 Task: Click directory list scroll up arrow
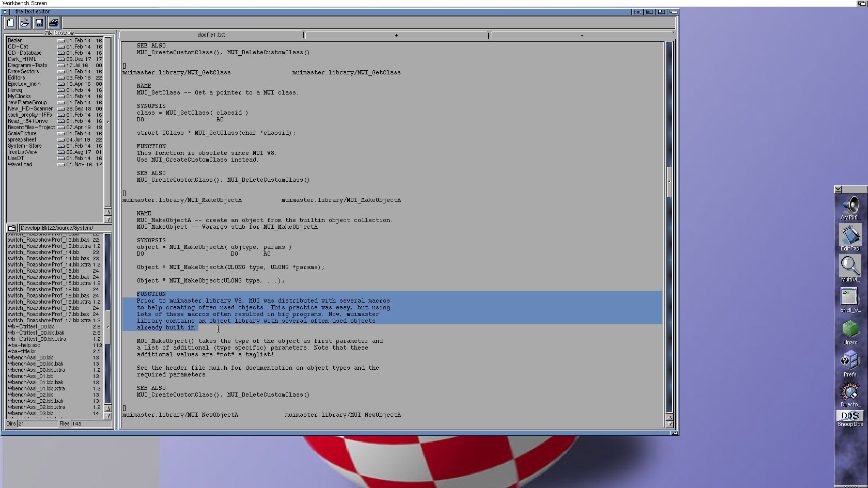coord(108,212)
